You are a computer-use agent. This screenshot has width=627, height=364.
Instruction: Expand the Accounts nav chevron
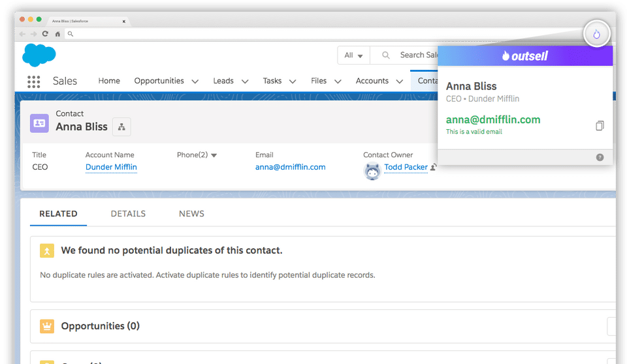(400, 82)
